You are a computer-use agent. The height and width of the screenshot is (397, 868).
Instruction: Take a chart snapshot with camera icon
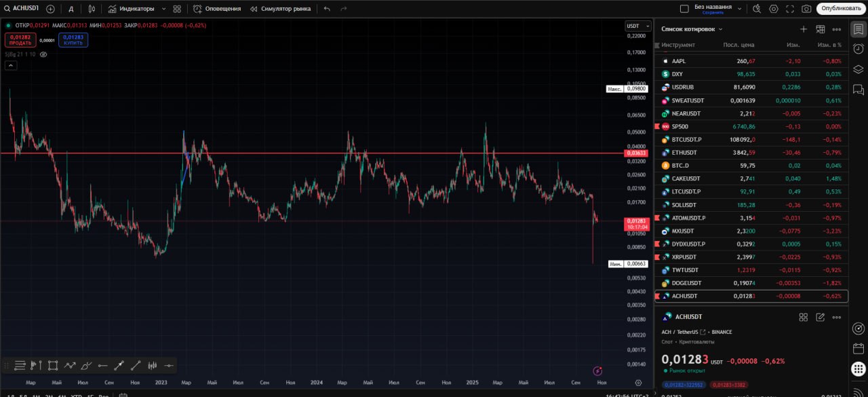(x=806, y=9)
